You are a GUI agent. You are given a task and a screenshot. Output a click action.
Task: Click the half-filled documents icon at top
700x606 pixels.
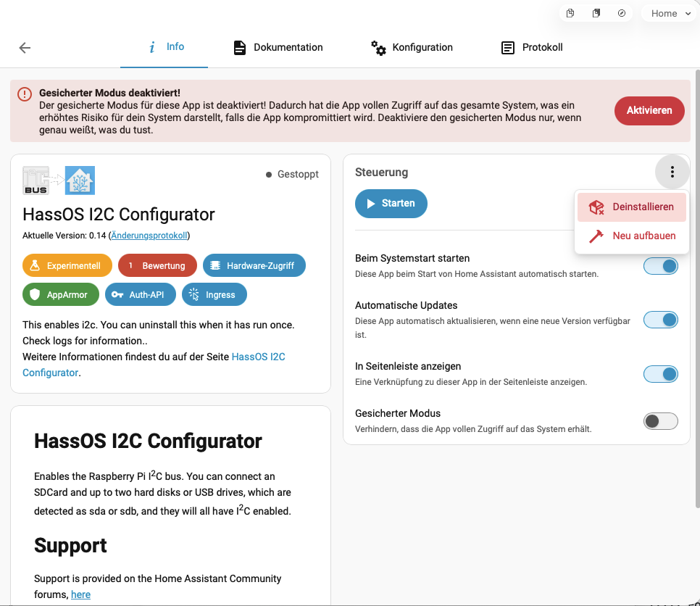596,13
